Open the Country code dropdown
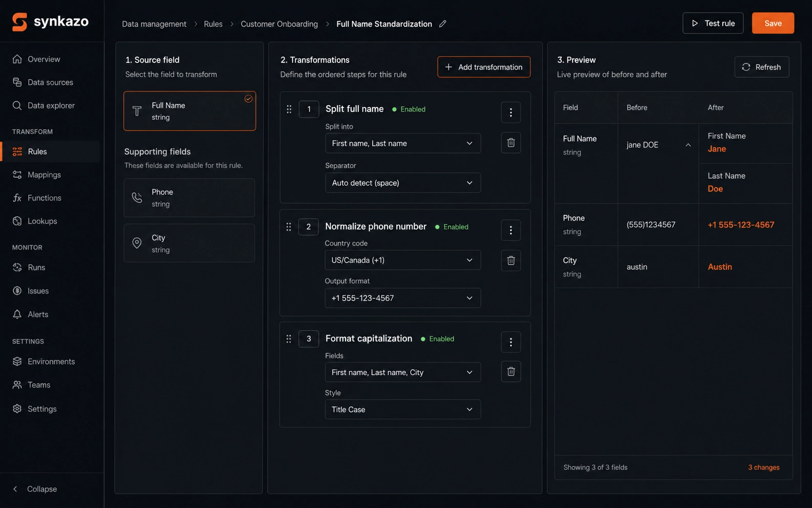Image resolution: width=812 pixels, height=508 pixels. click(403, 260)
